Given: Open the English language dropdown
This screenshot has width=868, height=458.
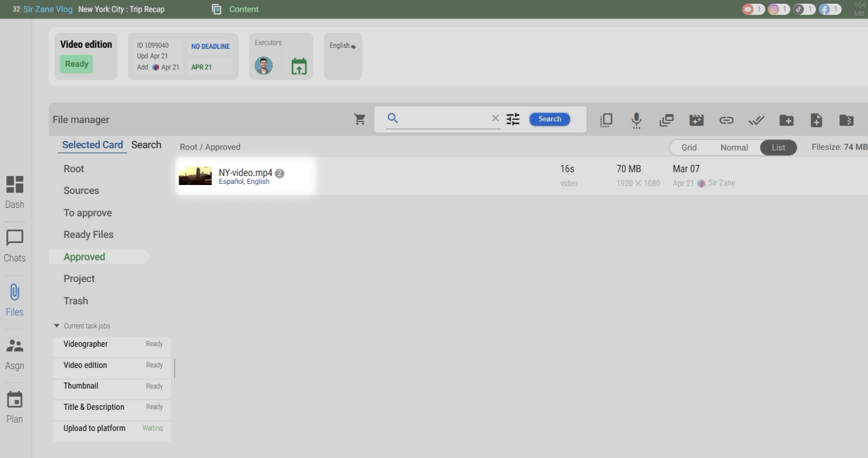Looking at the screenshot, I should [343, 46].
